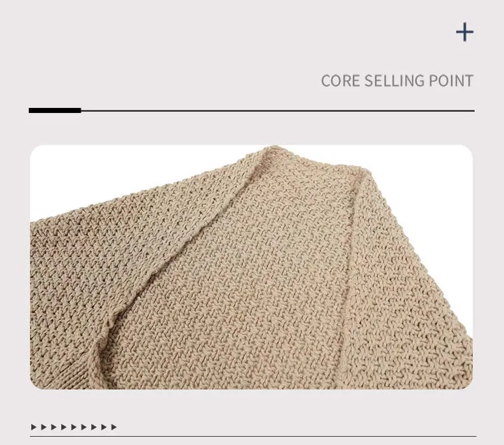Click the sixth triangle arrow in row
The image size is (504, 445).
pos(84,427)
